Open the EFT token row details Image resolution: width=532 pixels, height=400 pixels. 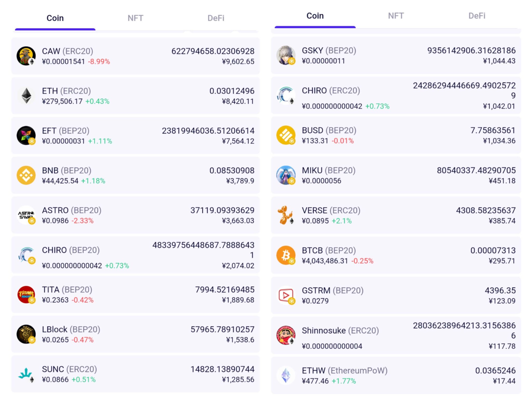pyautogui.click(x=135, y=135)
